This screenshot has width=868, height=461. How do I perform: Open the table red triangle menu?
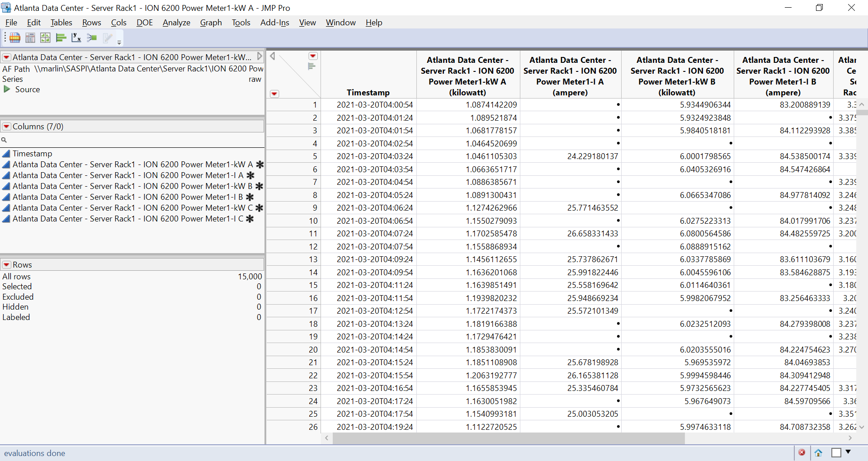(7, 57)
